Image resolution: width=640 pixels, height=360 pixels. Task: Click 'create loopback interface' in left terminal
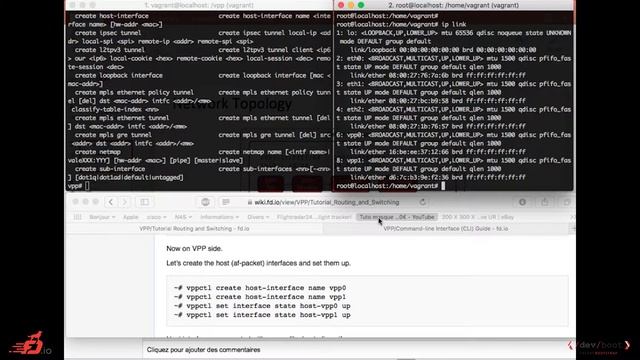[119, 76]
